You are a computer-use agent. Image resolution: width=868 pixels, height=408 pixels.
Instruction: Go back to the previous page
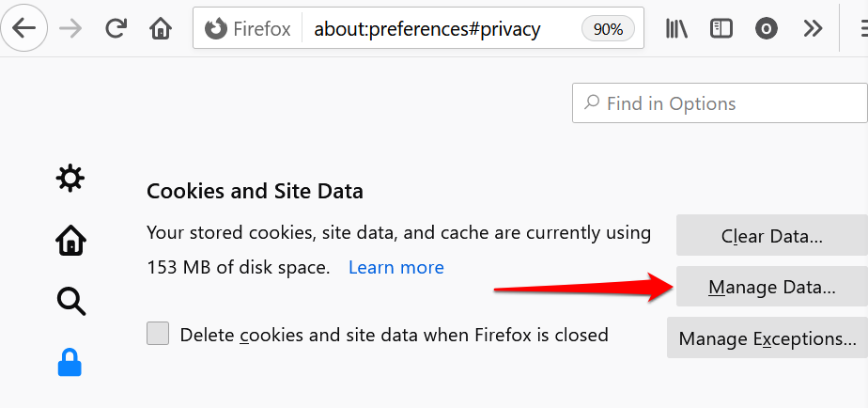coord(23,28)
